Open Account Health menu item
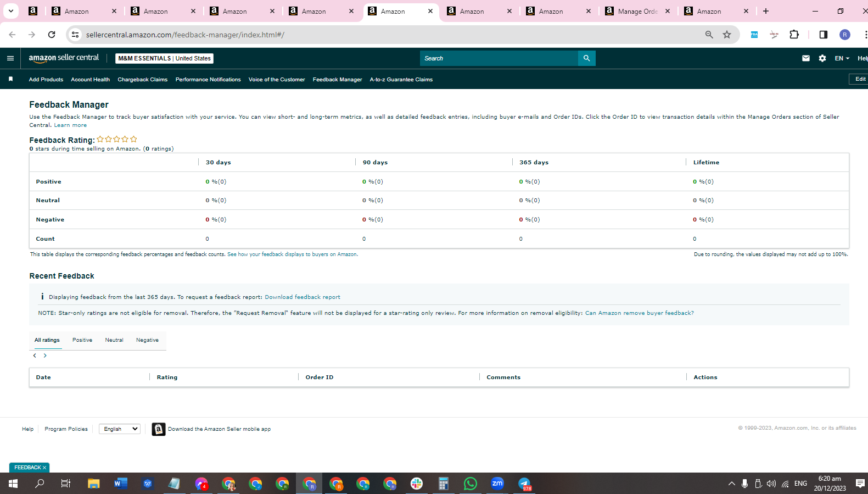 pos(90,80)
